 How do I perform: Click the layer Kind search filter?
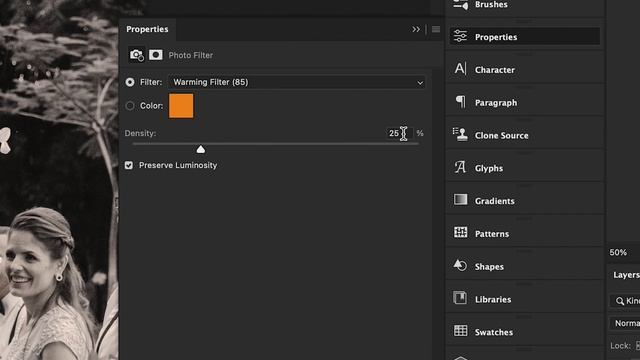point(625,301)
